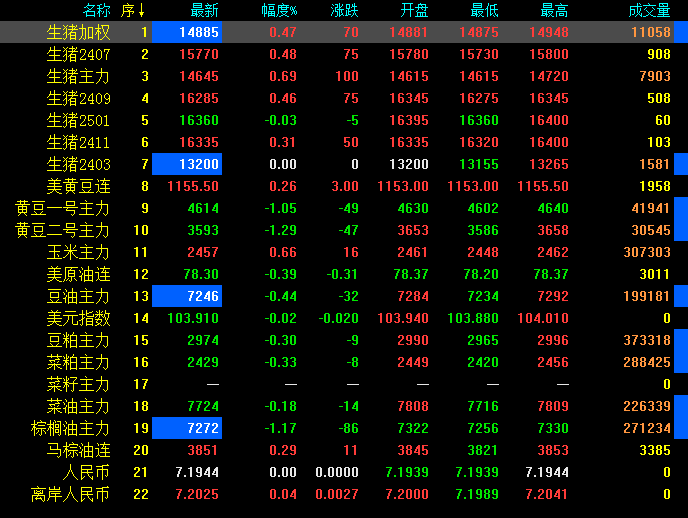
Task: Click volume value 41941
Action: pyautogui.click(x=651, y=208)
